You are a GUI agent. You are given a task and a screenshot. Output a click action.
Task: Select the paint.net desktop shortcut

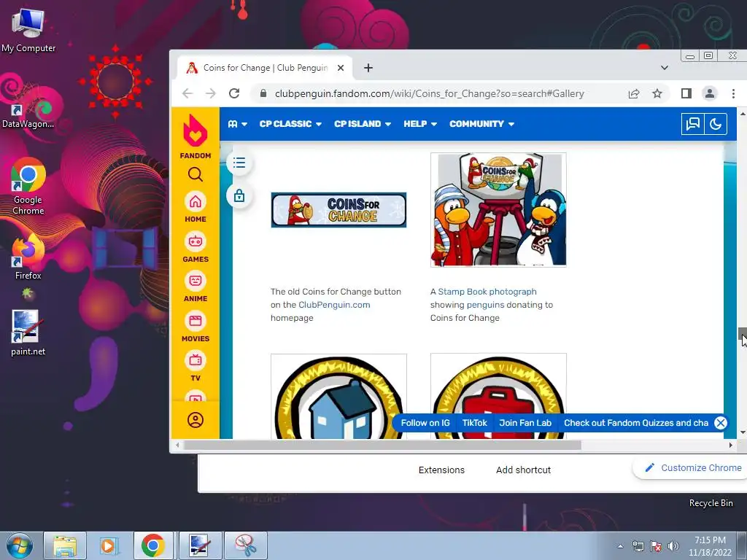click(28, 333)
